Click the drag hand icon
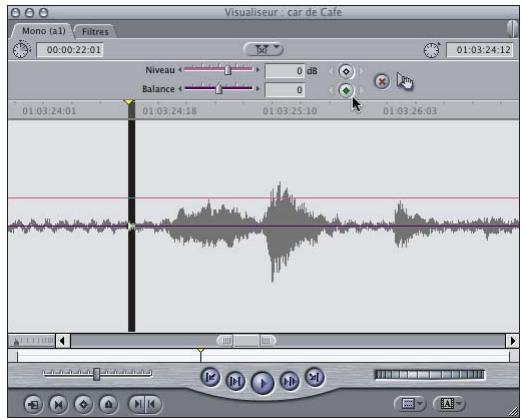This screenshot has width=523, height=420. click(405, 81)
